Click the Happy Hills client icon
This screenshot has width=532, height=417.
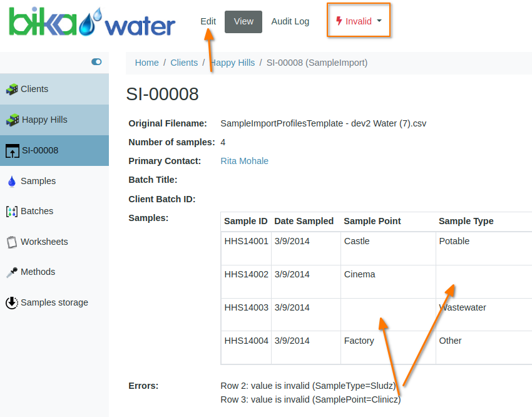click(12, 120)
